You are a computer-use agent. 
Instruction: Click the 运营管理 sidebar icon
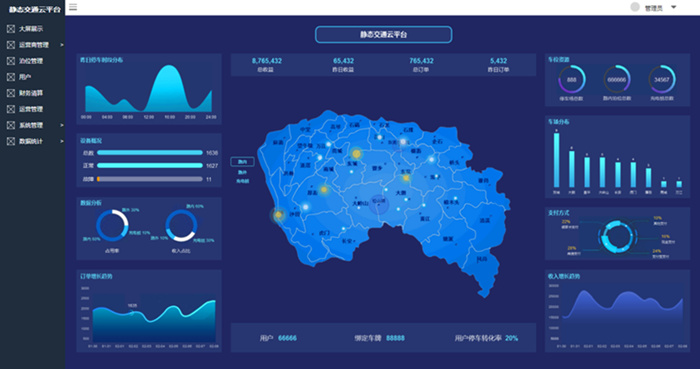[x=11, y=109]
